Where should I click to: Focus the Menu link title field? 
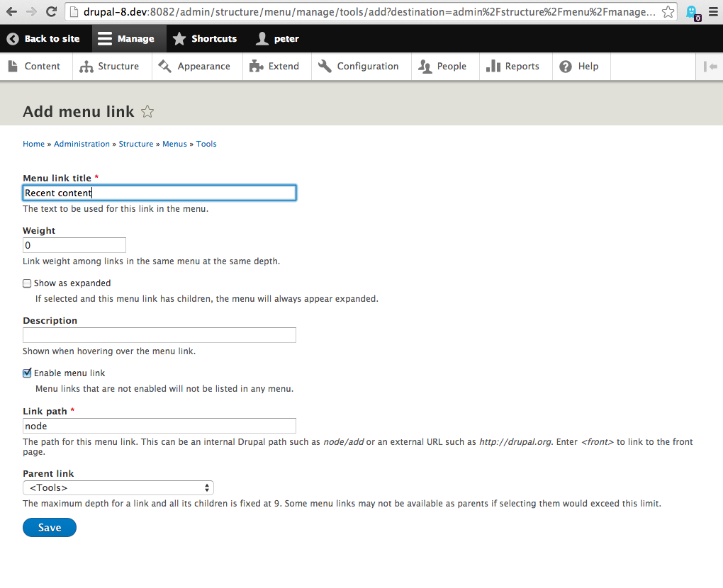coord(159,193)
